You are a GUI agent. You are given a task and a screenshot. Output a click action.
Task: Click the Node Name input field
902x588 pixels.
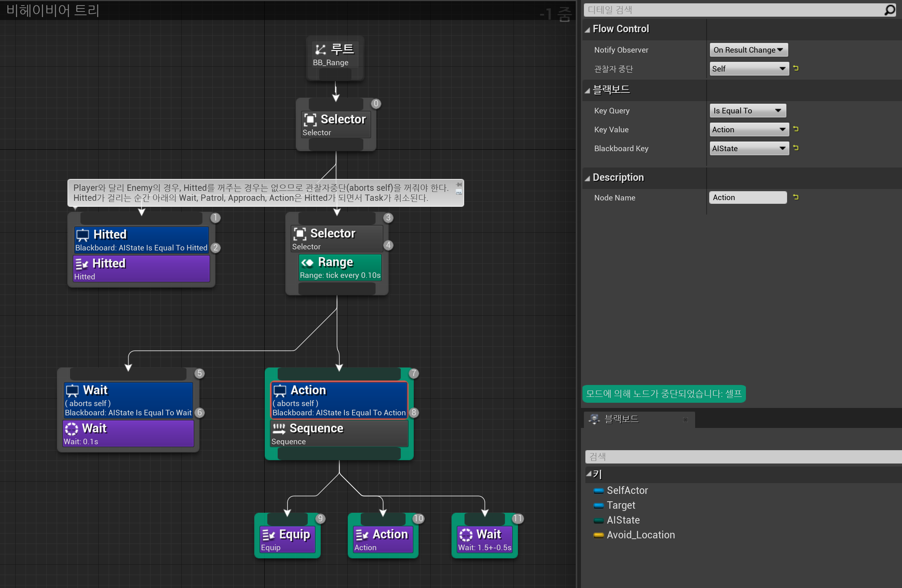pos(747,197)
